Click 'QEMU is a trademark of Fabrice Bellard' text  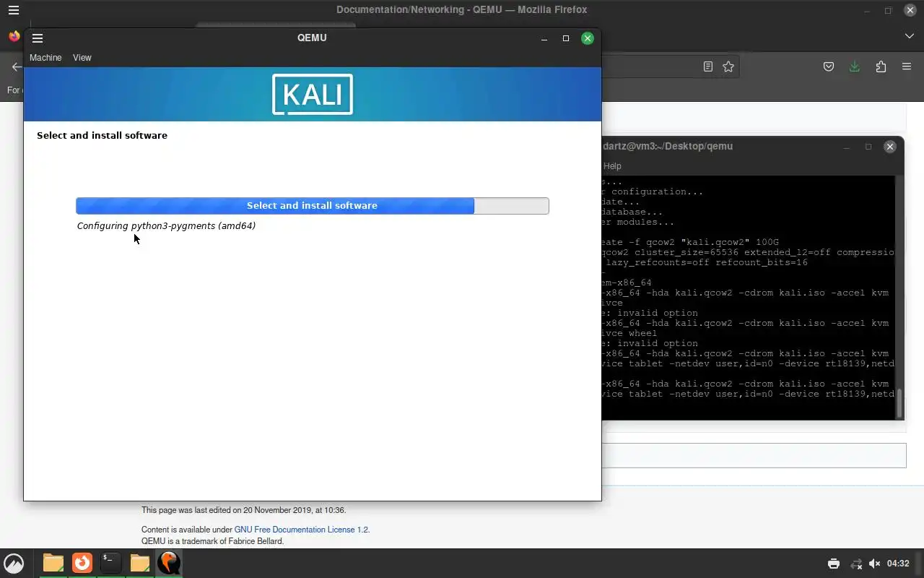coord(213,541)
